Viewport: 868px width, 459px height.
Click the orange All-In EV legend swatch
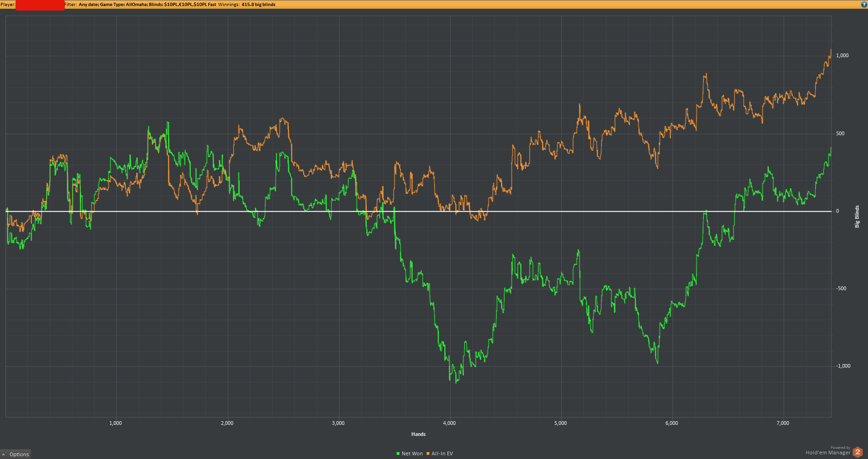click(x=428, y=453)
